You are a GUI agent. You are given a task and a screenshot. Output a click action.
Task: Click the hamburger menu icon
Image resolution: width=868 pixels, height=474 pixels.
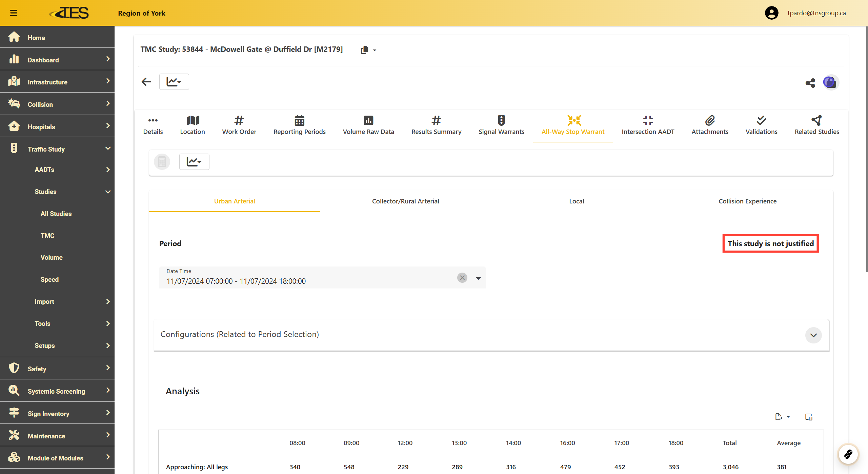[x=14, y=13]
